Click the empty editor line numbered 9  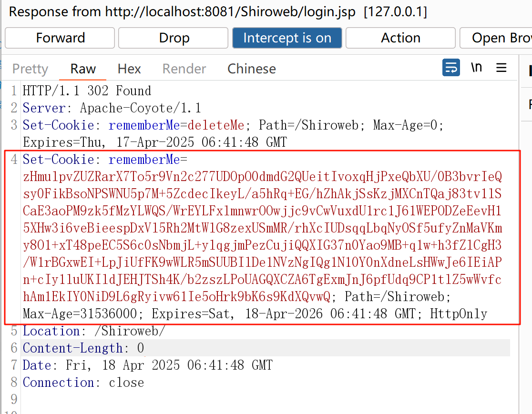14,399
